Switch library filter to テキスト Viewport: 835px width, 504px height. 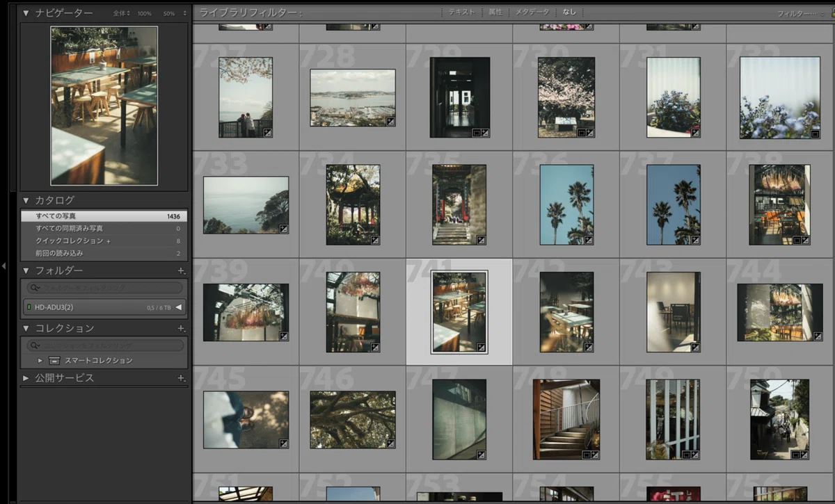click(462, 13)
